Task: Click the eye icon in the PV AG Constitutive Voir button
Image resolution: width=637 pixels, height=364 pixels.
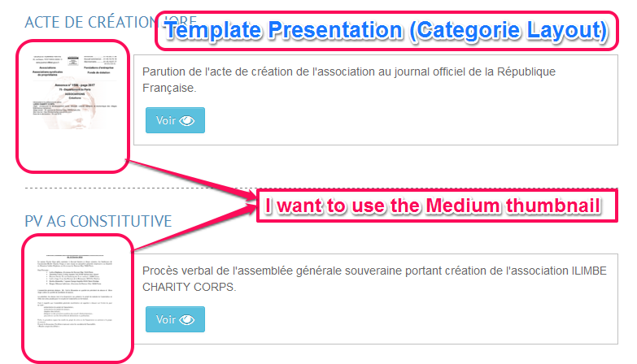Action: 187,320
